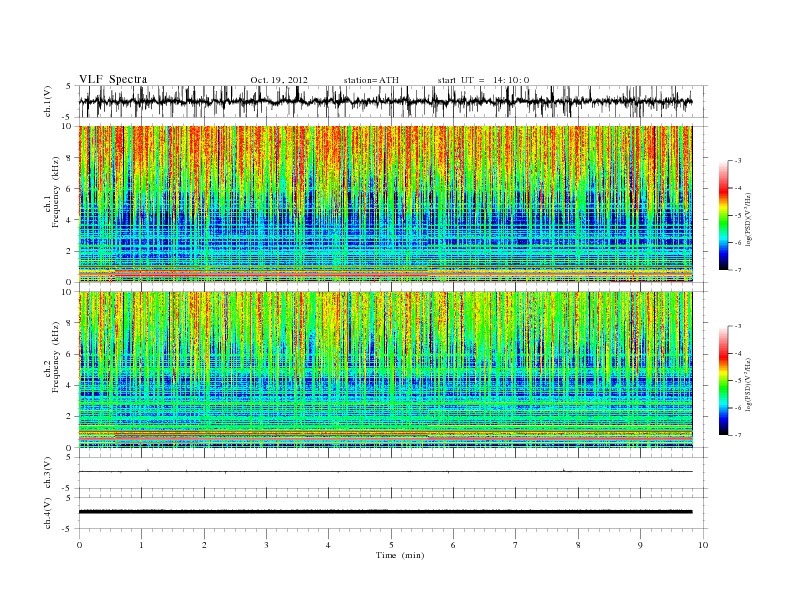Click the time axis tick label "6"
The height and width of the screenshot is (612, 792).
pos(453,545)
